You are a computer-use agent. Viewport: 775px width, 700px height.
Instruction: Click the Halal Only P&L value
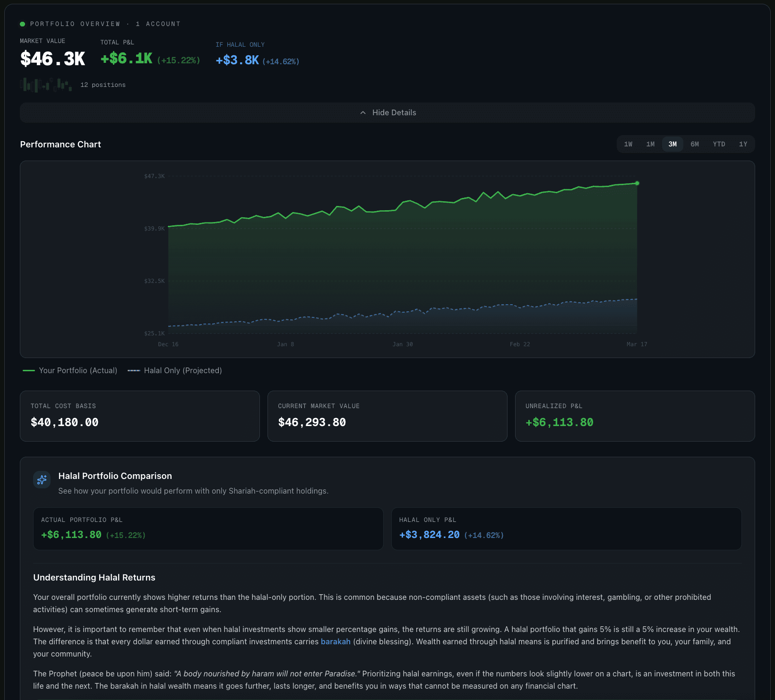coord(430,534)
